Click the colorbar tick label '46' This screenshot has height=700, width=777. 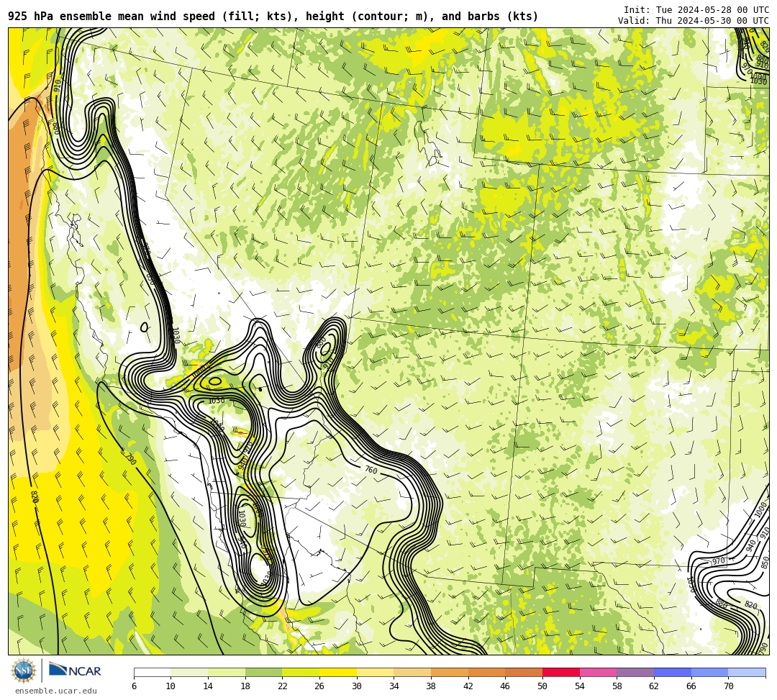point(506,686)
